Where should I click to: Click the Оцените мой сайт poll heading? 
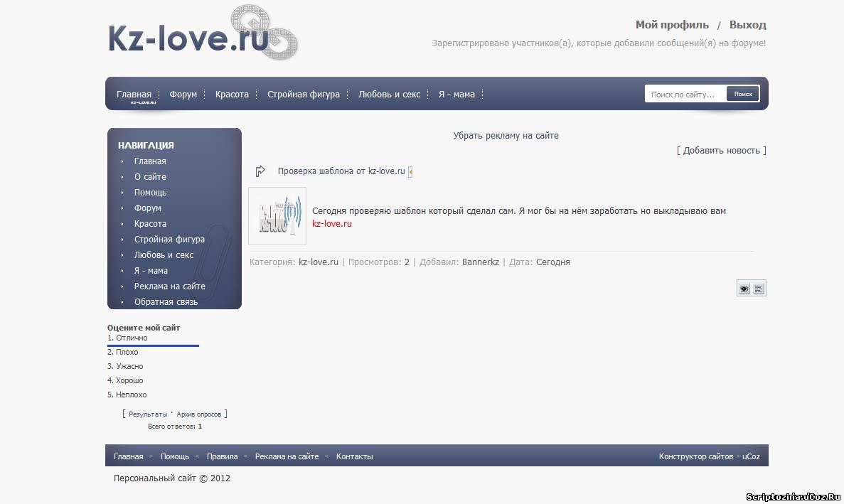coord(144,328)
